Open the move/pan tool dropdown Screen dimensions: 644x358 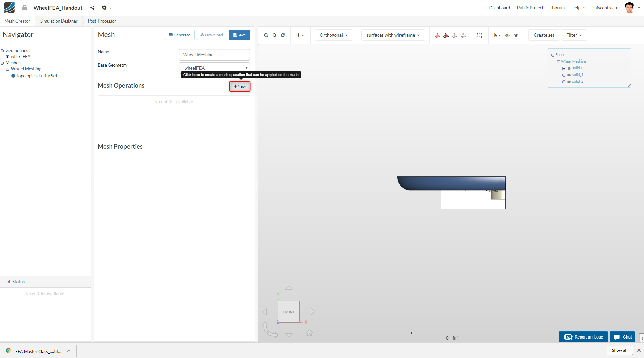(300, 35)
